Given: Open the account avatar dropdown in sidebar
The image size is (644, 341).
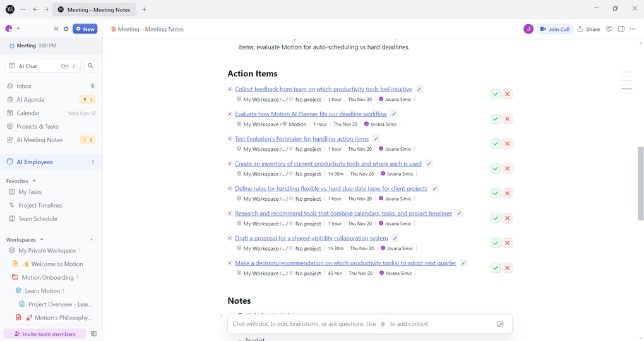Looking at the screenshot, I should click(x=13, y=29).
